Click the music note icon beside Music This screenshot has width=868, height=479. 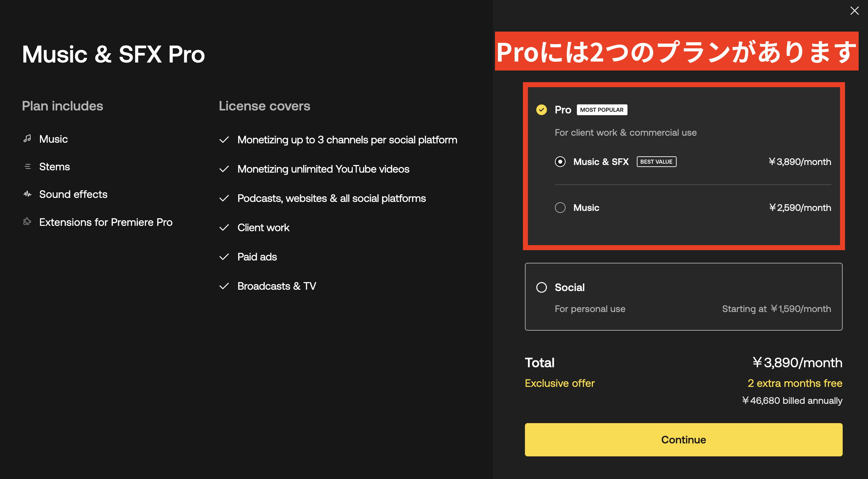27,139
